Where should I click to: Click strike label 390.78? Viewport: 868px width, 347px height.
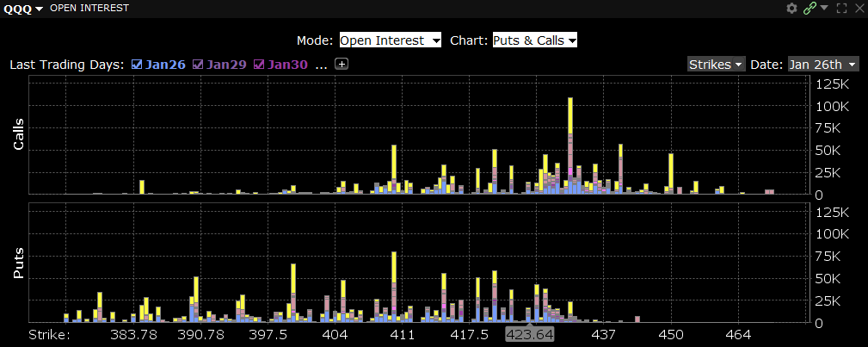tap(201, 335)
